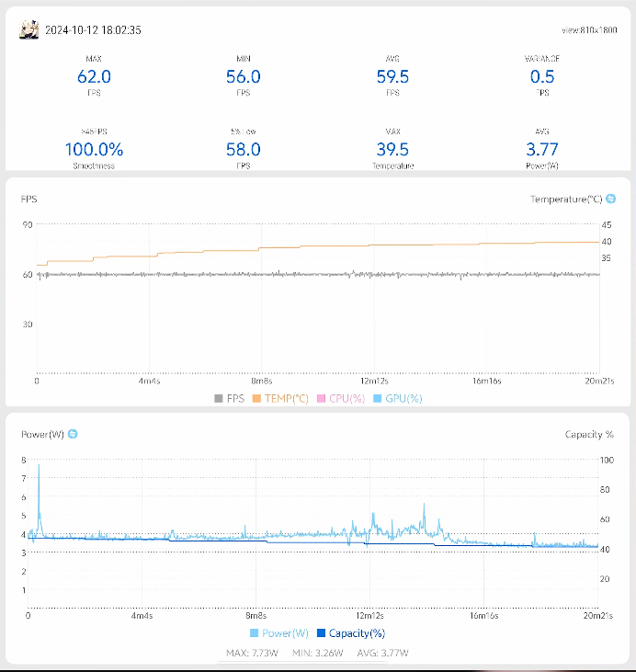The height and width of the screenshot is (672, 636).
Task: Click the 5% Low 58.0 FPS value
Action: 244,149
